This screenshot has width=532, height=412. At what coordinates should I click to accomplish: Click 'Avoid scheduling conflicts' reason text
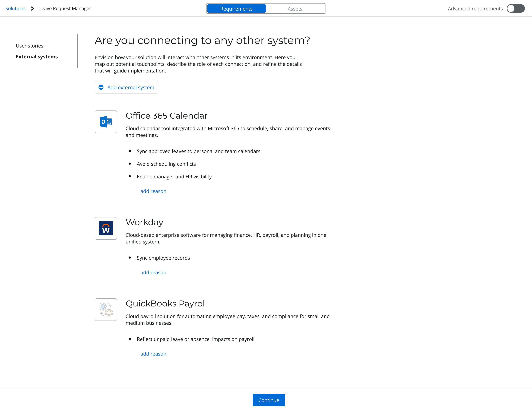click(x=166, y=164)
